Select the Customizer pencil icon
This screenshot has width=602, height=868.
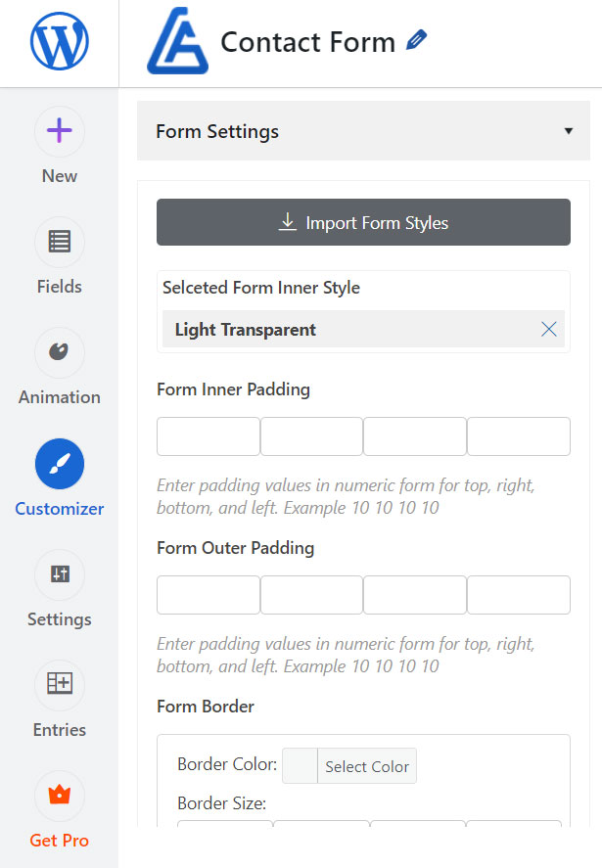[x=59, y=463]
